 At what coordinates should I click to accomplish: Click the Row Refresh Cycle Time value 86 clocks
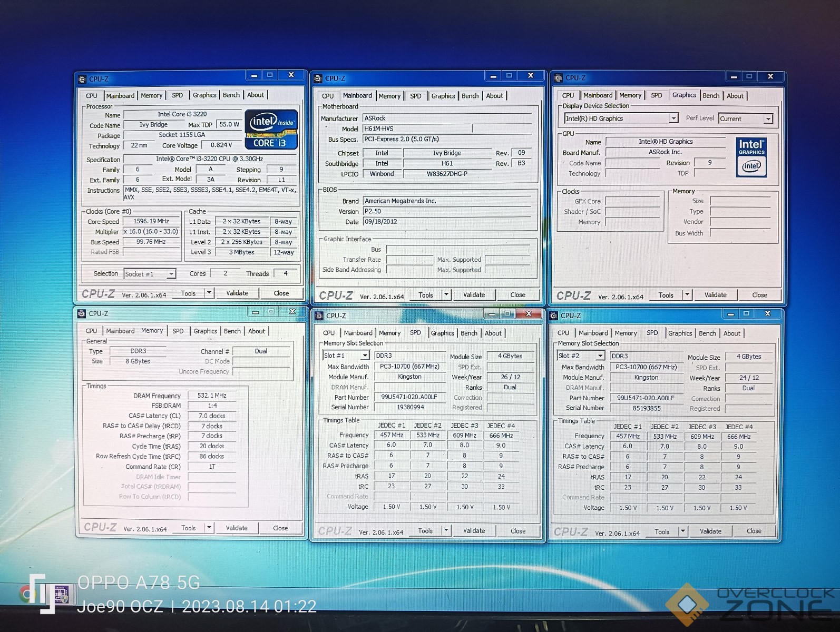point(212,456)
